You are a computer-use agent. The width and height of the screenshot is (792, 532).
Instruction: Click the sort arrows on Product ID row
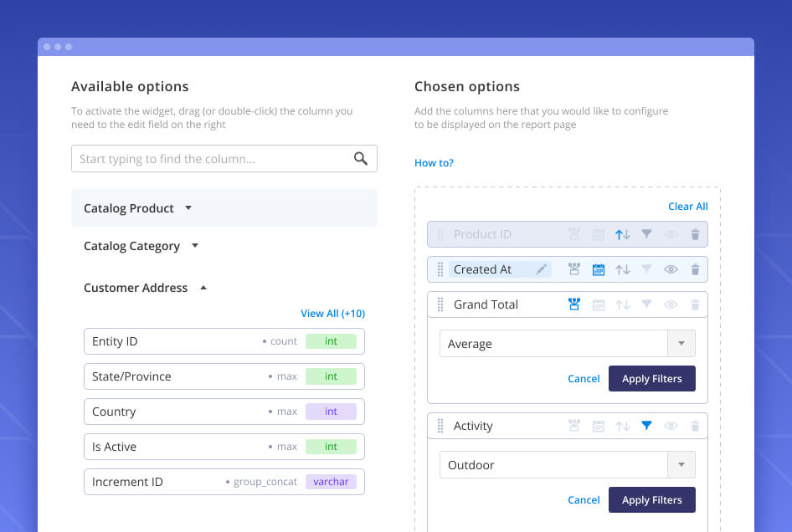[622, 235]
